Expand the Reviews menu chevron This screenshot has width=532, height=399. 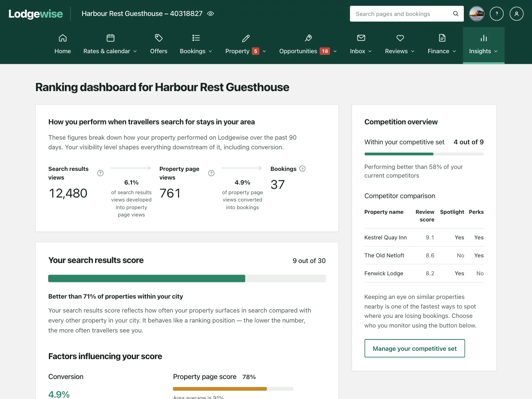click(413, 51)
